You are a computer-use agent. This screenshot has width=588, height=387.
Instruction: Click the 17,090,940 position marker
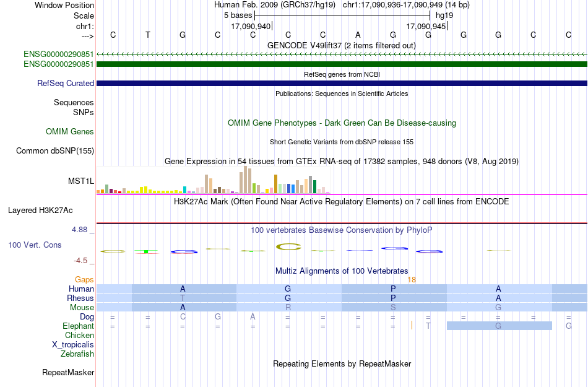coord(251,26)
